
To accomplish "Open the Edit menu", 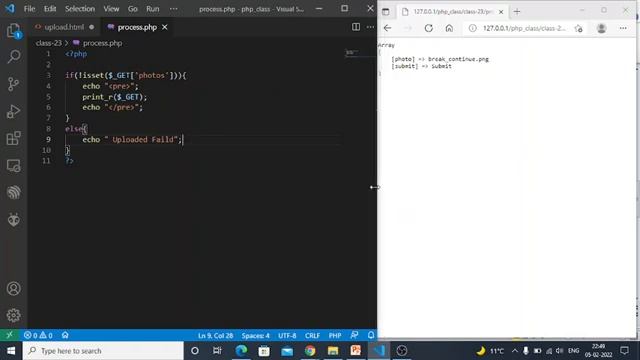I will [50, 9].
